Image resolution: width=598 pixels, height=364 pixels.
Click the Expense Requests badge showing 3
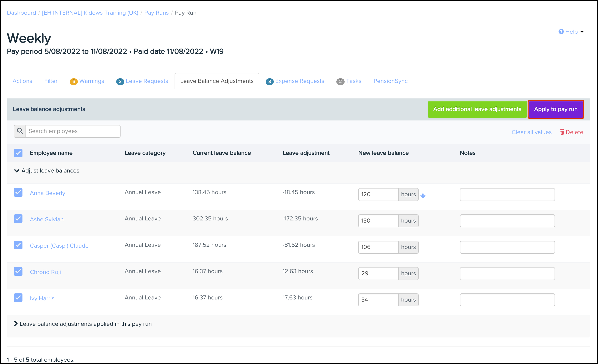(269, 81)
